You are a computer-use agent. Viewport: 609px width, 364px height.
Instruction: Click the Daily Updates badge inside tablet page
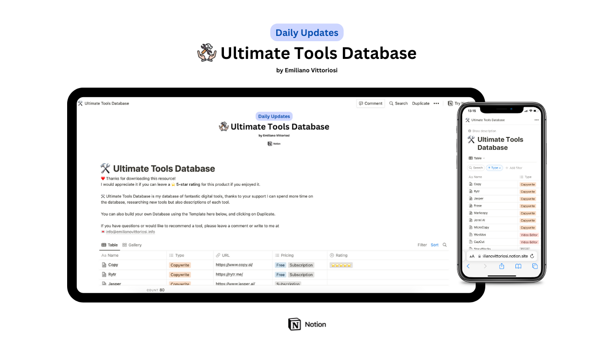274,116
